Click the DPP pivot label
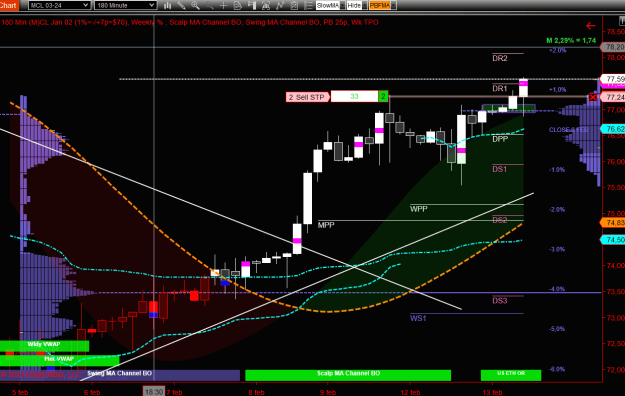Screen dimensions: 625x396 [x=500, y=139]
